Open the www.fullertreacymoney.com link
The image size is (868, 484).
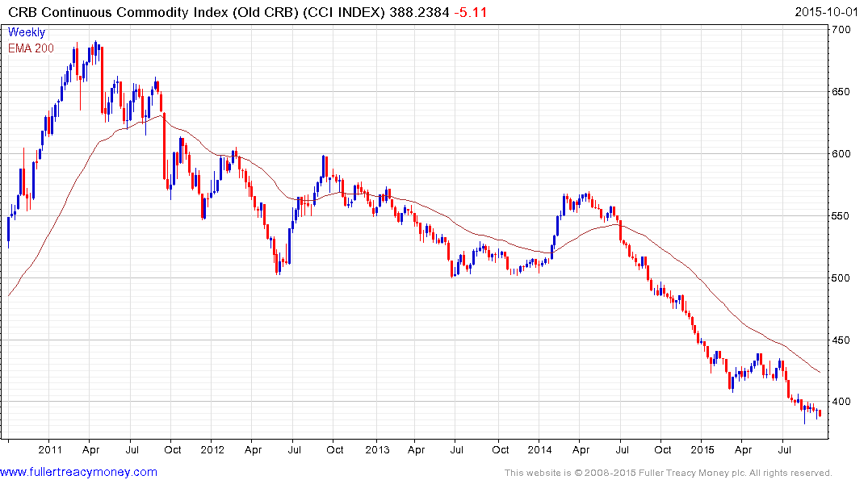tap(78, 473)
